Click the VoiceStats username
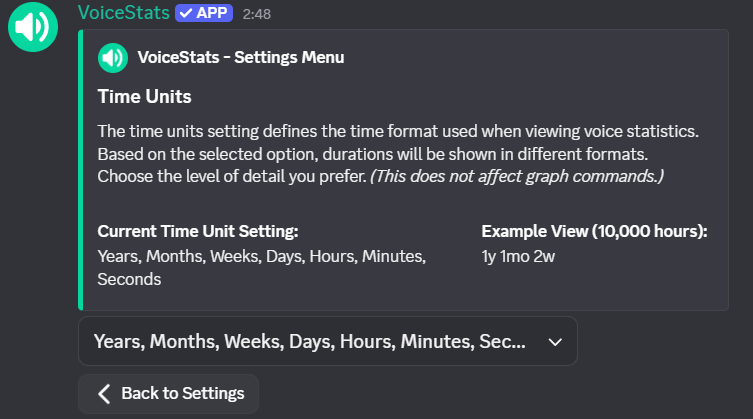 click(123, 14)
